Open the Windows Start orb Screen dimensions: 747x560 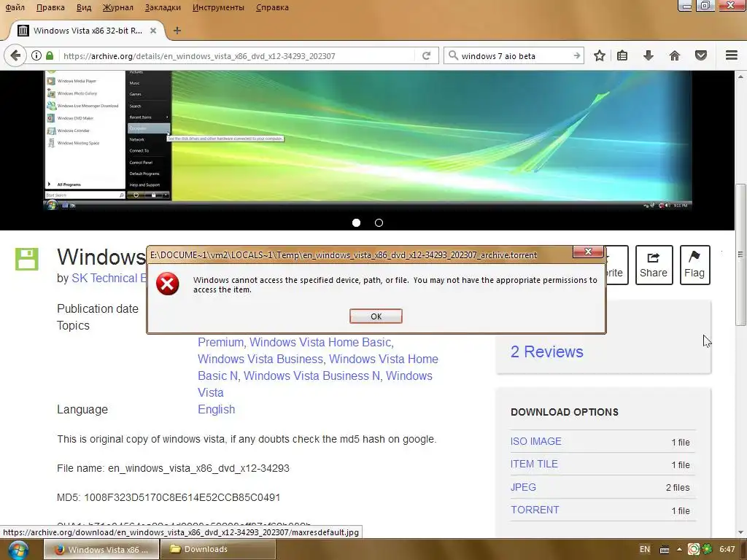[x=18, y=550]
